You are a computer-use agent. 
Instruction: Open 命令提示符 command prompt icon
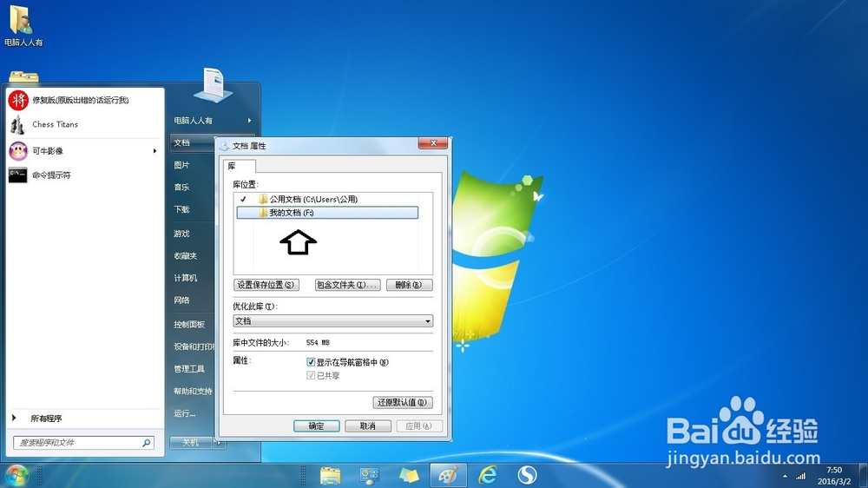pyautogui.click(x=17, y=175)
